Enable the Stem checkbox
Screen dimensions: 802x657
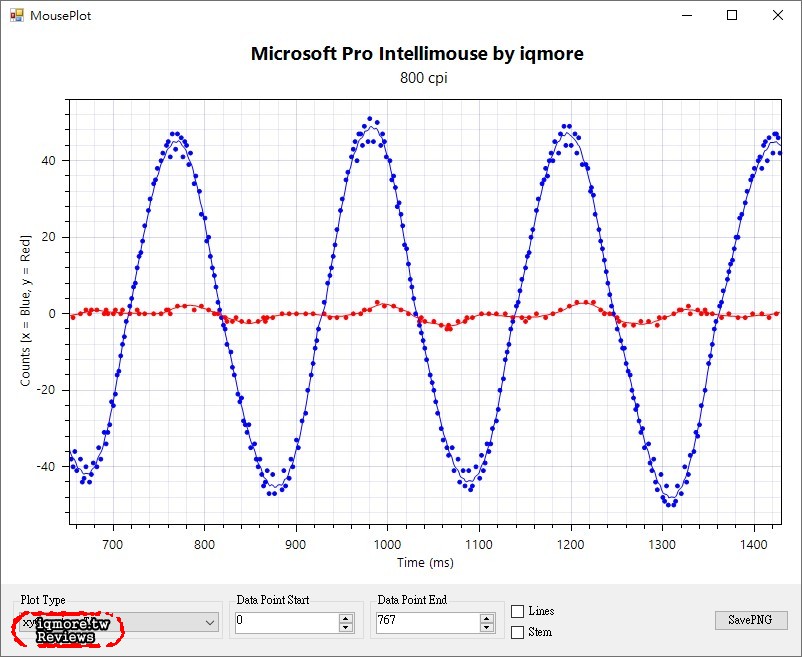point(517,632)
